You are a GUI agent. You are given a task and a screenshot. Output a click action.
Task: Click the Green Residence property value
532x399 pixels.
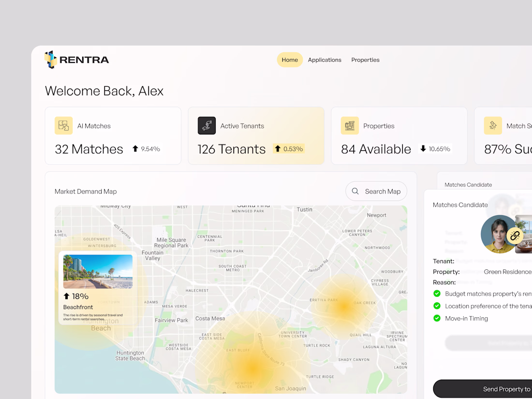[507, 272]
